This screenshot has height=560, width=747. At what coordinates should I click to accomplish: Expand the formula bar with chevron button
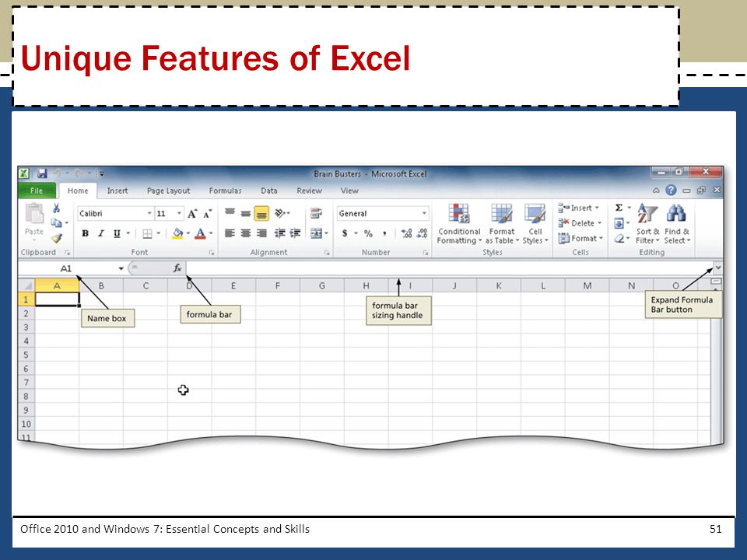pos(718,268)
